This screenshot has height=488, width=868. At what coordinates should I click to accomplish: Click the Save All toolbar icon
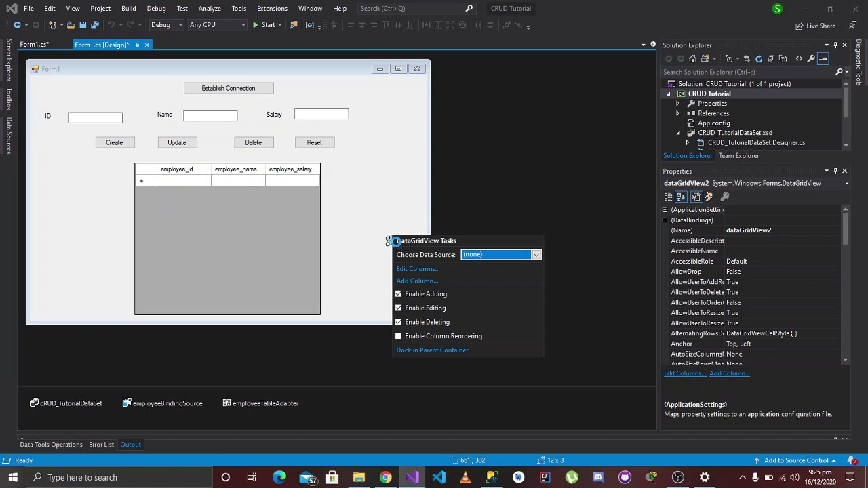(x=95, y=25)
